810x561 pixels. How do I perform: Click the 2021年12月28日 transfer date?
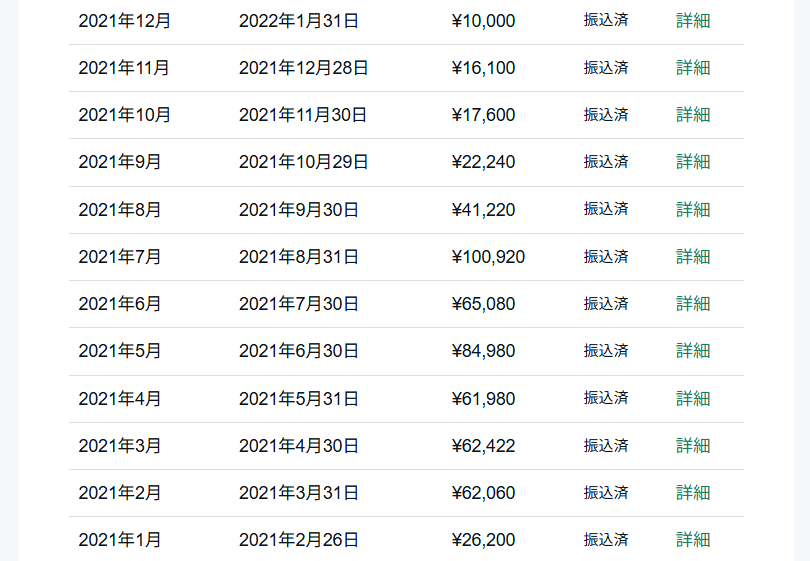tap(303, 68)
